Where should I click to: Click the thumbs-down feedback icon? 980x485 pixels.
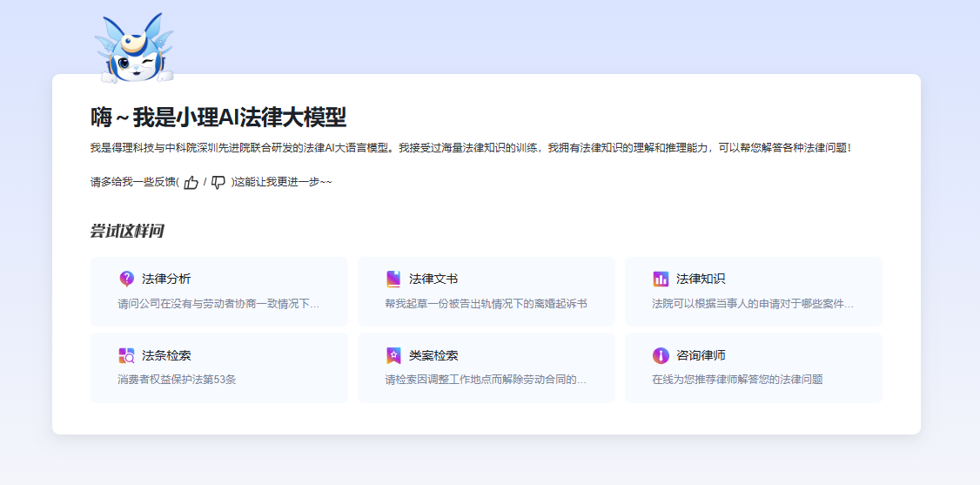[218, 183]
